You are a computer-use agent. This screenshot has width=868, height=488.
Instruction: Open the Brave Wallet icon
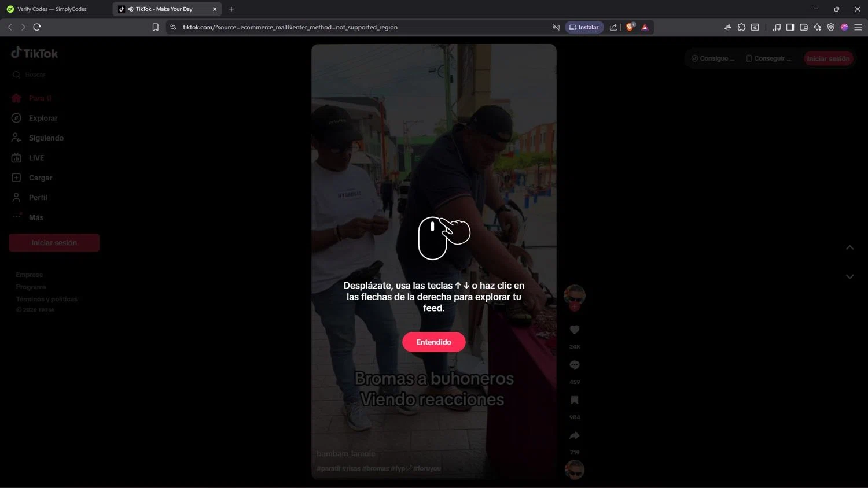(x=804, y=27)
